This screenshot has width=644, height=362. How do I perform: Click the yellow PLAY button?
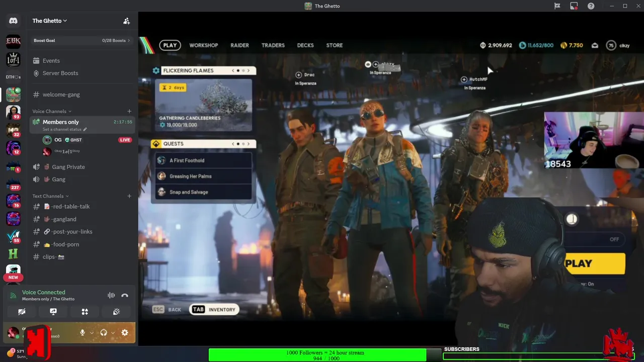[595, 263]
